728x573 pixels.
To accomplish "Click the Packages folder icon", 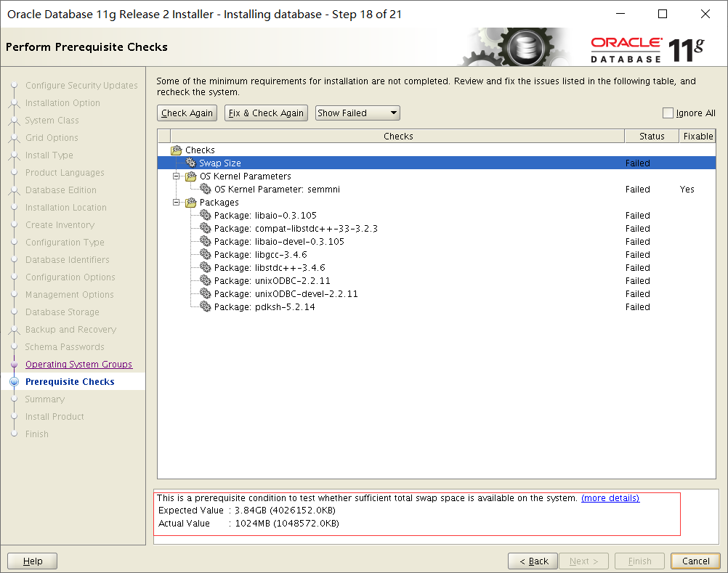I will tap(191, 203).
